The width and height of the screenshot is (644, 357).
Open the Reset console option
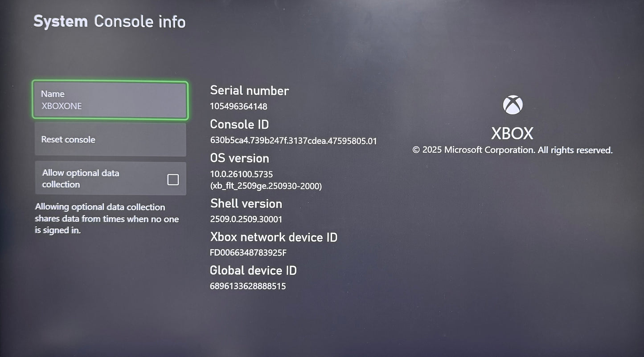[x=110, y=140]
